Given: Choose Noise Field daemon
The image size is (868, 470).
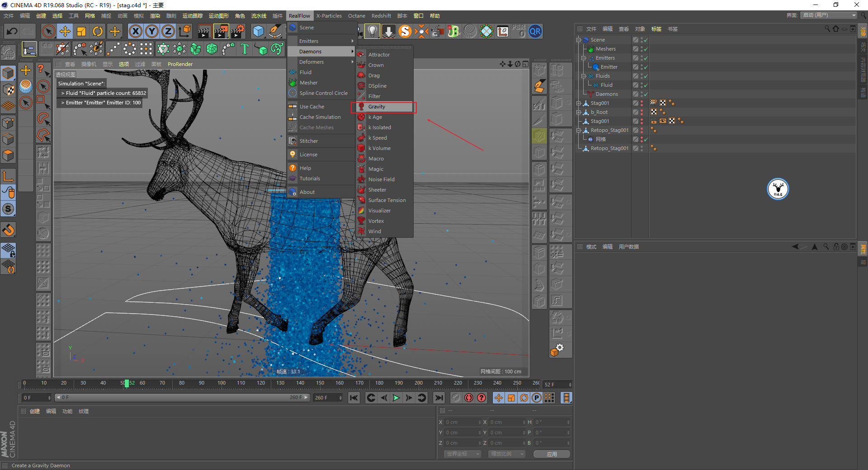Looking at the screenshot, I should tap(384, 179).
